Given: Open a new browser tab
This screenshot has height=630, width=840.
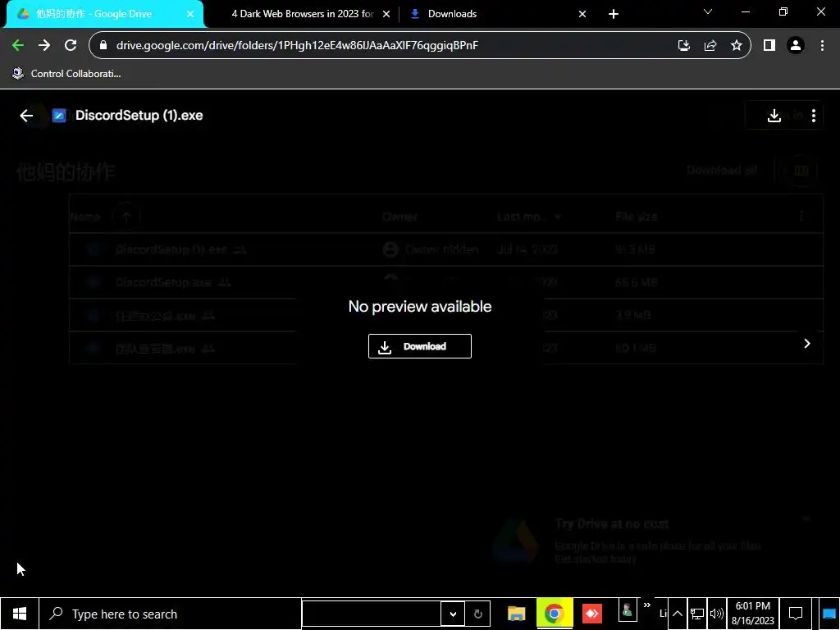Looking at the screenshot, I should click(x=614, y=14).
